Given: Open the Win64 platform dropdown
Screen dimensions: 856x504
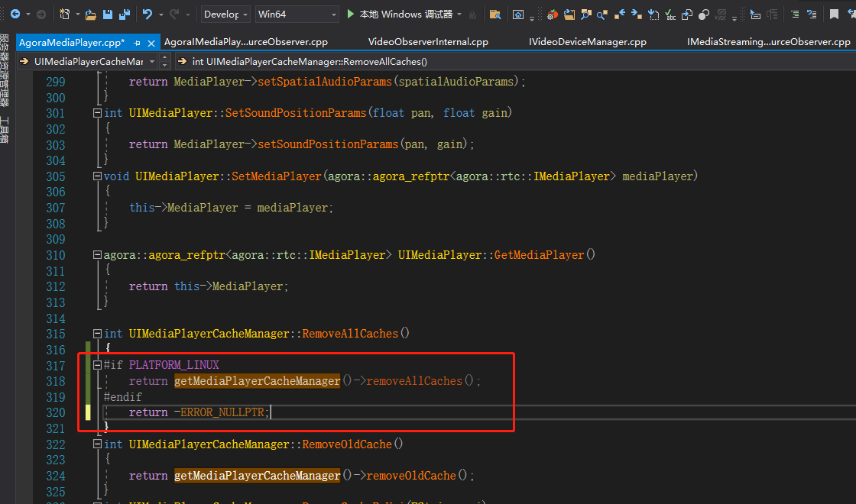Looking at the screenshot, I should point(297,14).
